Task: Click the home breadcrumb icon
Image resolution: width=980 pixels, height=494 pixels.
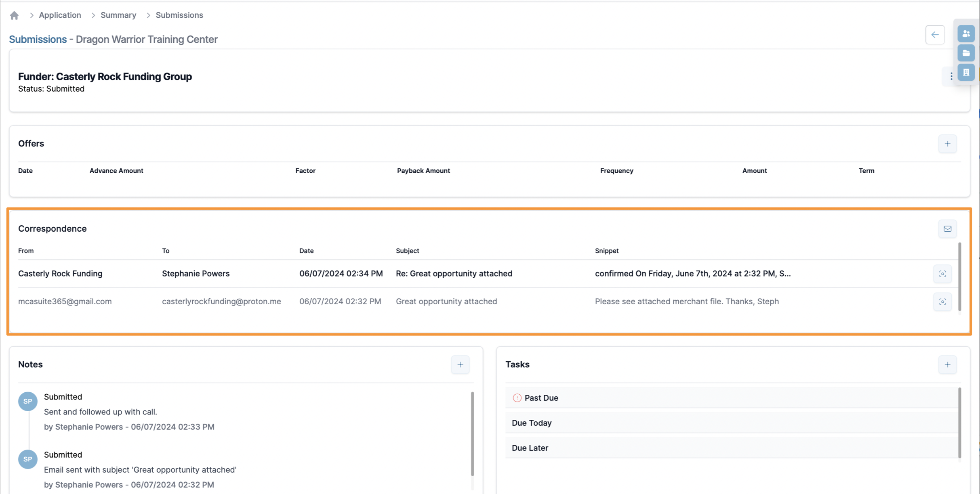Action: [x=14, y=15]
